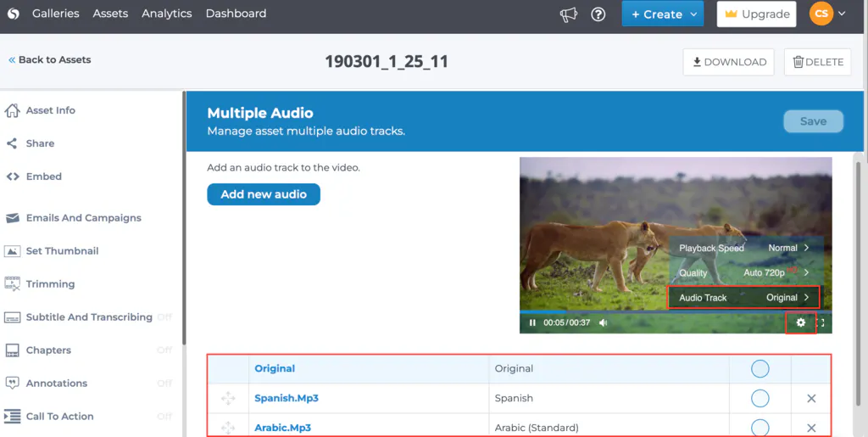This screenshot has height=437, width=868.
Task: Go to Dashboard in top navigation
Action: click(x=236, y=14)
